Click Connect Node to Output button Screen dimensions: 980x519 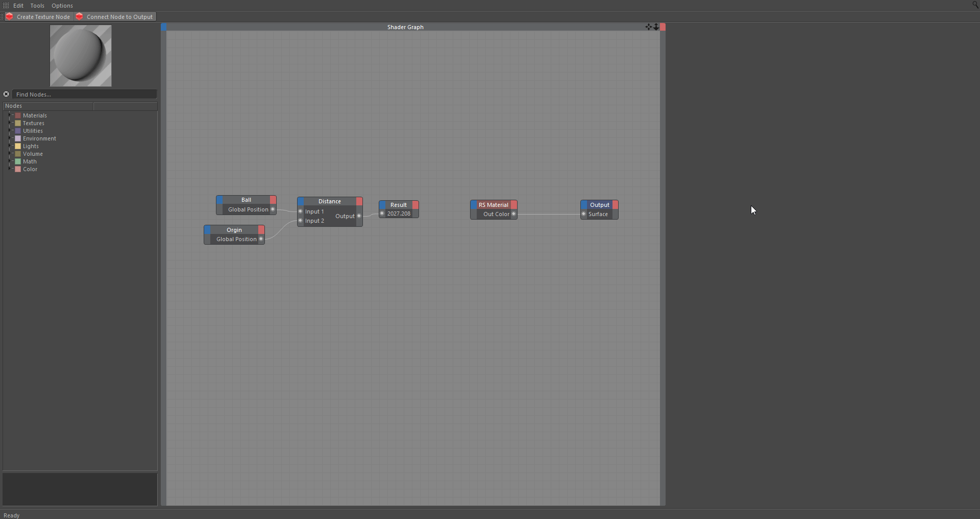tap(115, 17)
